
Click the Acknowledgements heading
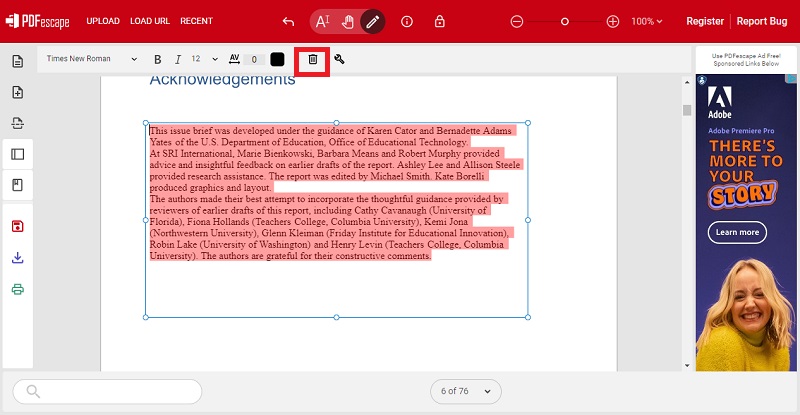pyautogui.click(x=222, y=80)
